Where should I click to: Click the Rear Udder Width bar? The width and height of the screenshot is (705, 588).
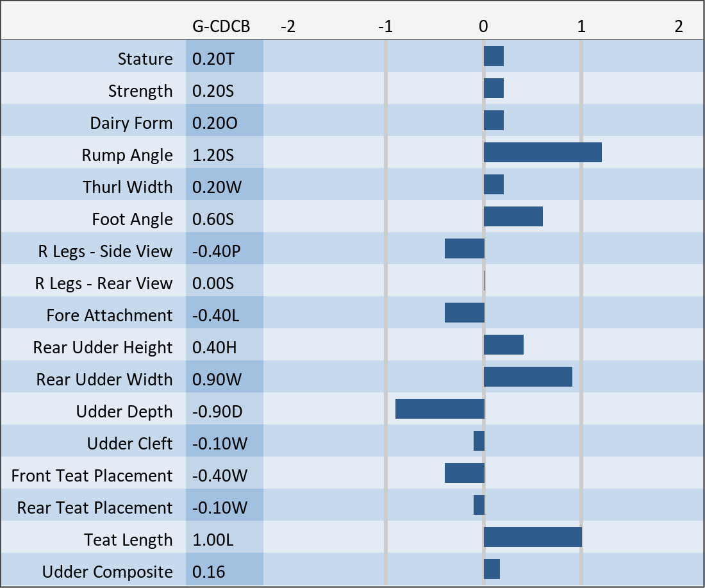click(528, 376)
